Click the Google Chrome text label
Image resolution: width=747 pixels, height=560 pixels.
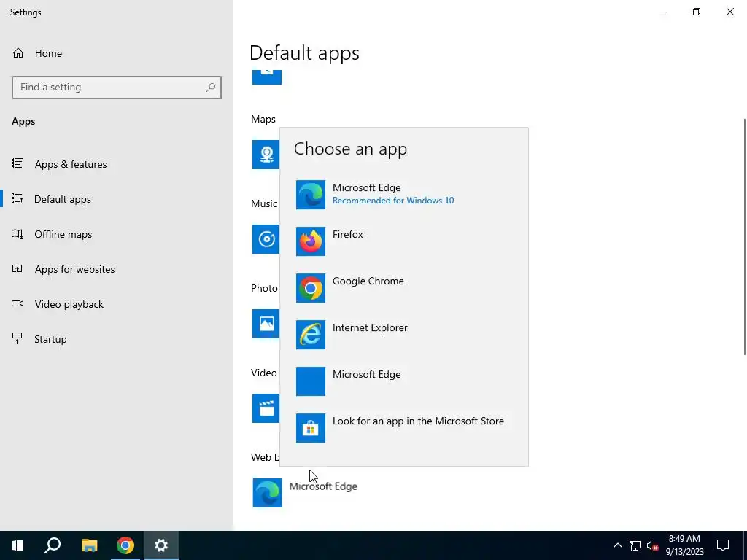tap(368, 281)
